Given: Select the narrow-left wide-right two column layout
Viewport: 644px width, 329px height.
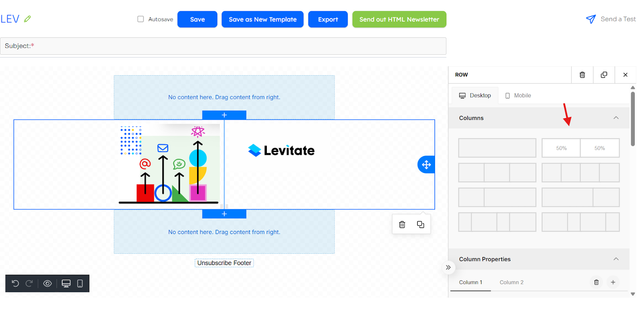Looking at the screenshot, I should point(497,197).
